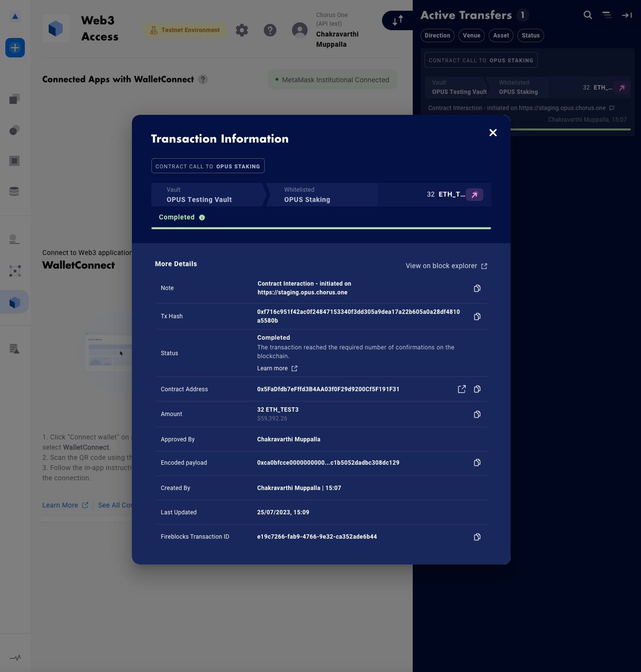The width and height of the screenshot is (641, 672).
Task: Copy the Amount value
Action: click(477, 414)
